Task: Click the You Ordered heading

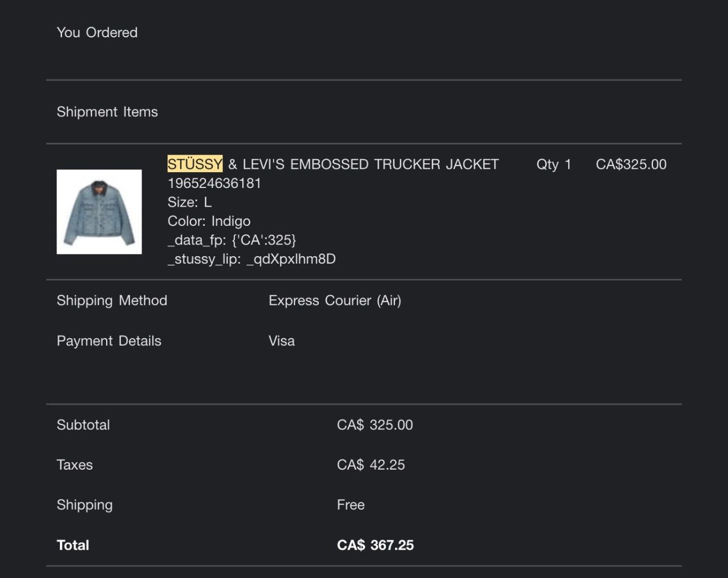Action: pos(97,32)
